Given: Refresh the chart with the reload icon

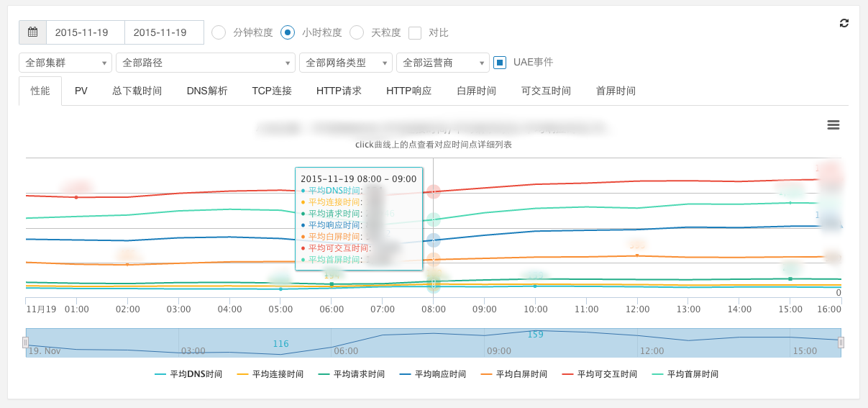Looking at the screenshot, I should (844, 23).
